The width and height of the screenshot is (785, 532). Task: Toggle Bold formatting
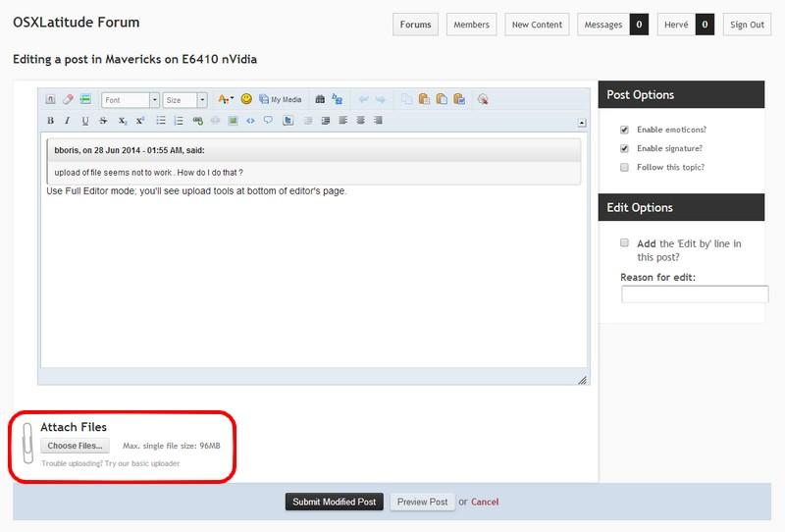pos(51,120)
